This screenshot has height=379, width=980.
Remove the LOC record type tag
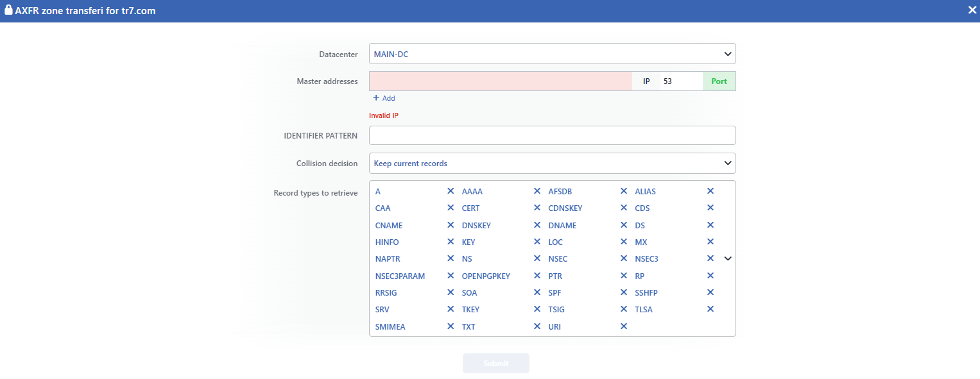(x=624, y=242)
